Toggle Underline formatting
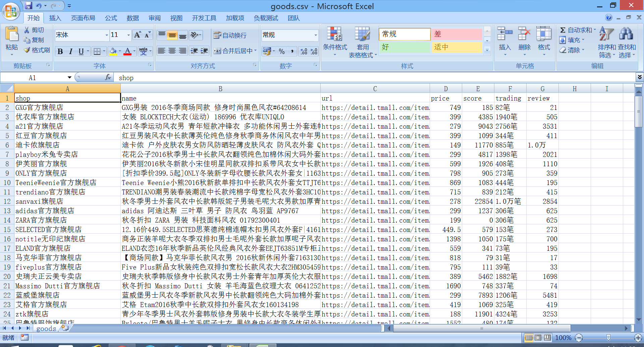 pos(81,51)
